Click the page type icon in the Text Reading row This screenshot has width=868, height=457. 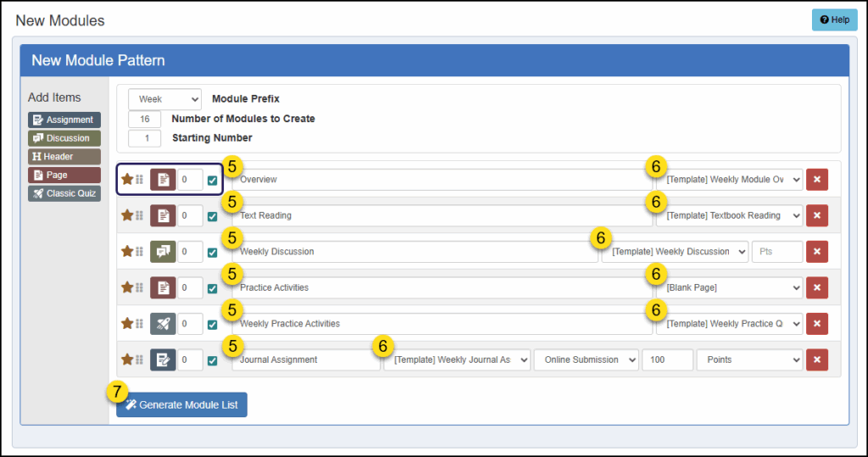coord(163,215)
